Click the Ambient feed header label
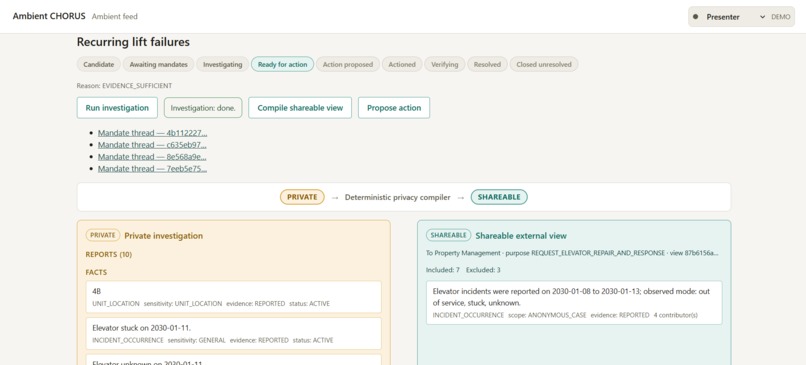This screenshot has width=806, height=365. (115, 16)
